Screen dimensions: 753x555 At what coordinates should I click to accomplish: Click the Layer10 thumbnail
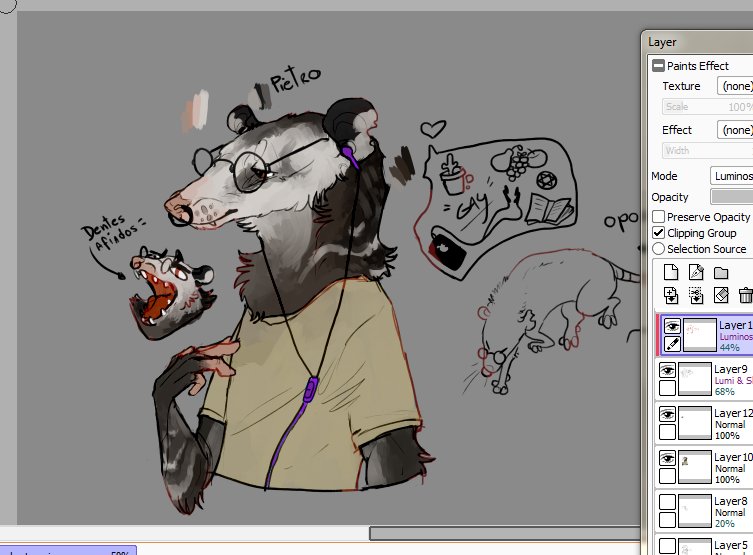pos(694,467)
